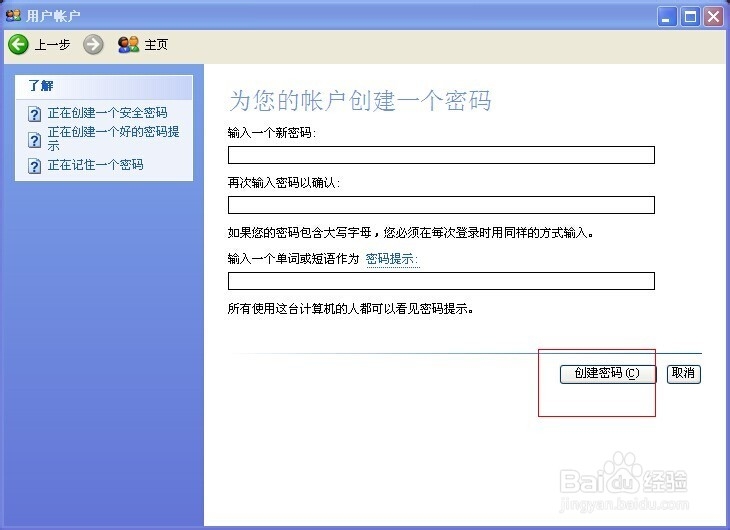This screenshot has width=730, height=530.
Task: Click the heading 为您的帐户创建一个密码
Action: (x=360, y=101)
